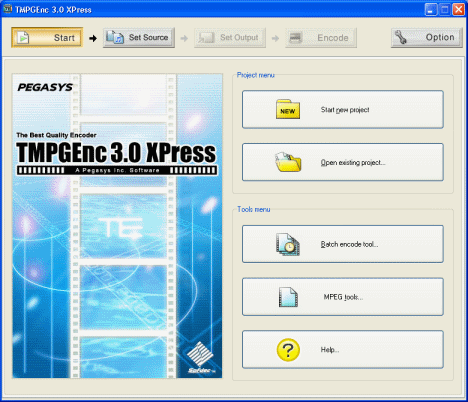
Task: Open MPEG tools
Action: (343, 297)
